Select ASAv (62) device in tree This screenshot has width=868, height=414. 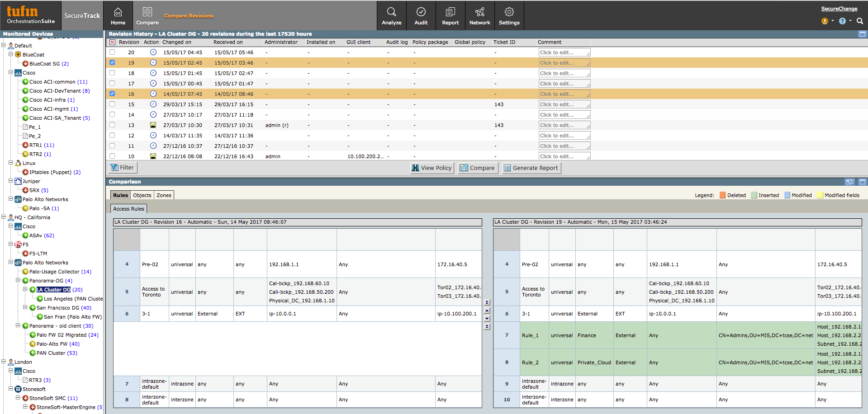click(x=42, y=235)
